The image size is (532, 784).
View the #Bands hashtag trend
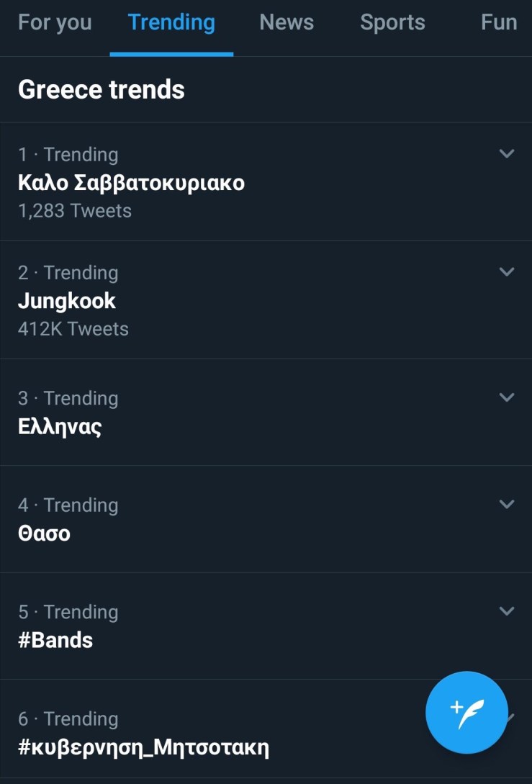coord(55,640)
